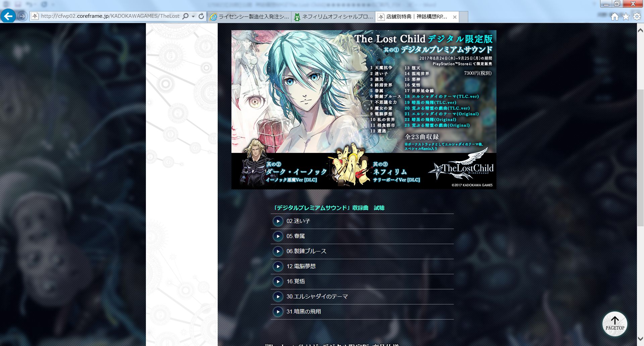Screen dimensions: 644x346
Task: Close the 店舗別特典 tab
Action: [x=454, y=17]
